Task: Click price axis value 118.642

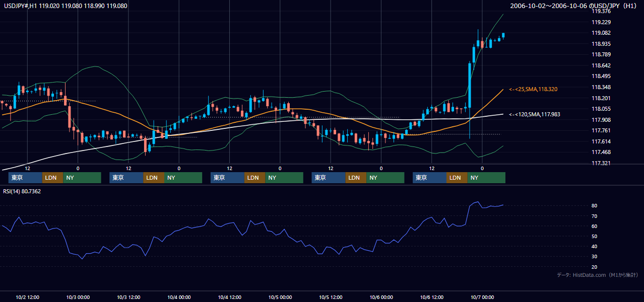Action: (601, 65)
